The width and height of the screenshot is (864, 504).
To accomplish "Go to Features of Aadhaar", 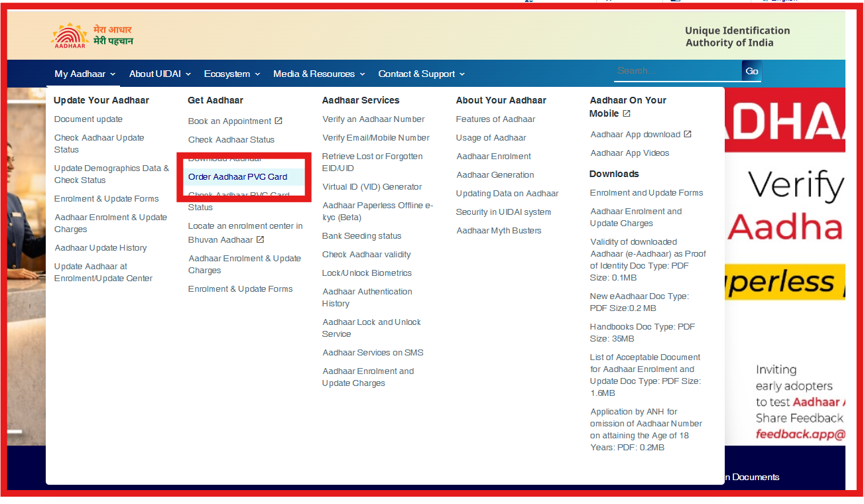I will (495, 119).
